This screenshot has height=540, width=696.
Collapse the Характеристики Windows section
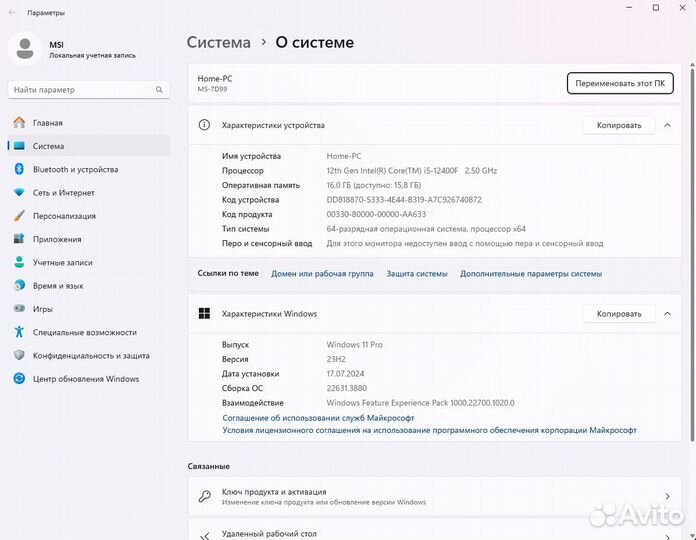[667, 314]
